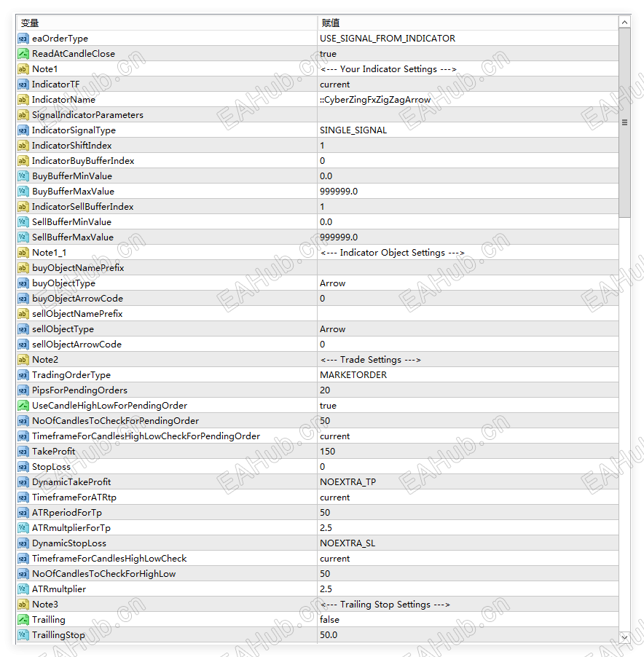Select the NoOfCandlesToCheckForHighLow row label
This screenshot has width=644, height=657.
pyautogui.click(x=104, y=574)
